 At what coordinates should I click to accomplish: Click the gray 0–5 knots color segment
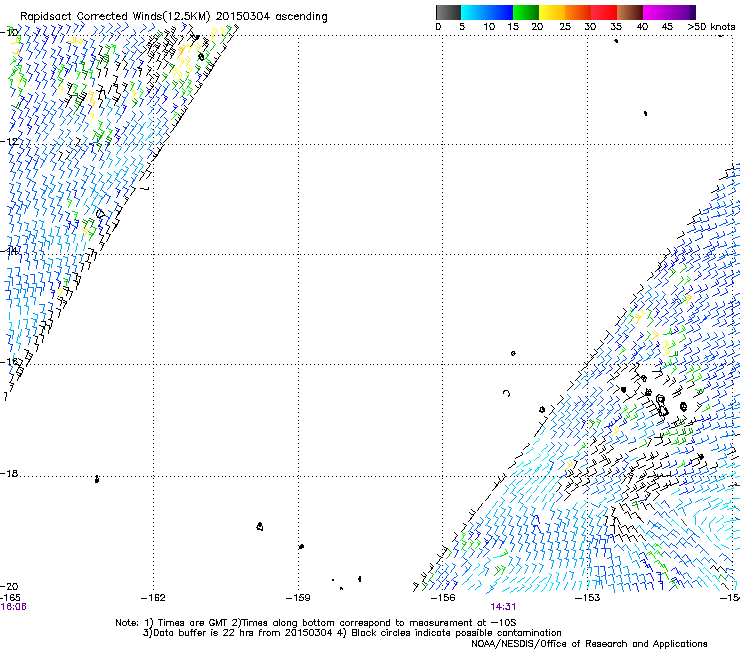click(448, 12)
